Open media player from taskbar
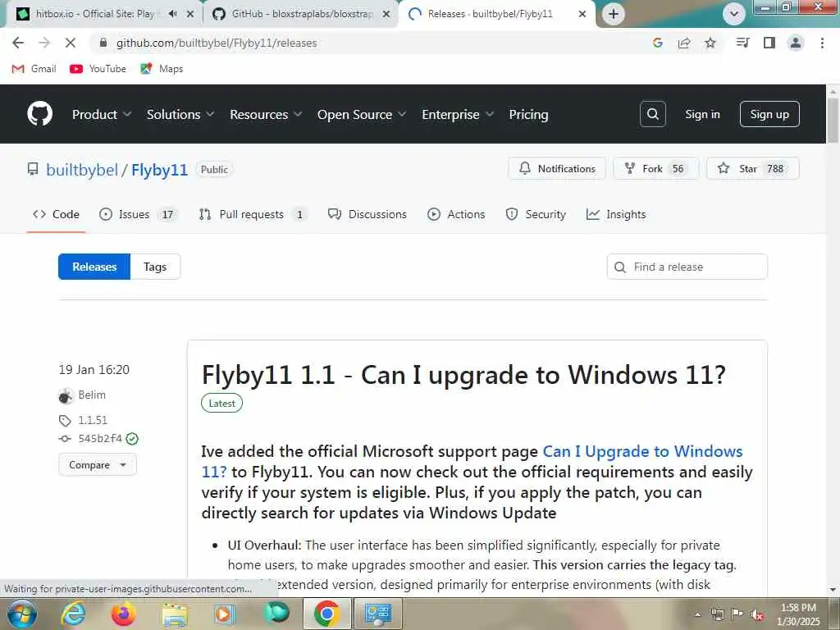 (224, 614)
